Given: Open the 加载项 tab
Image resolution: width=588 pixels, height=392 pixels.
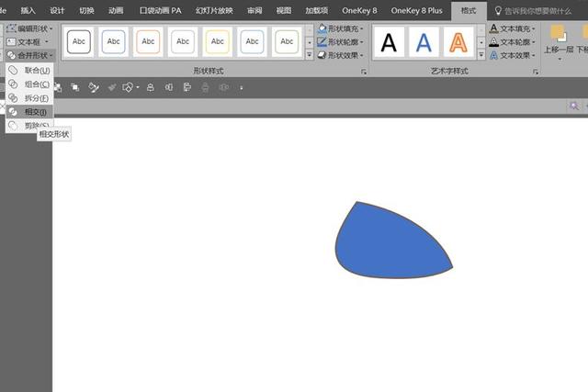Looking at the screenshot, I should pyautogui.click(x=316, y=10).
